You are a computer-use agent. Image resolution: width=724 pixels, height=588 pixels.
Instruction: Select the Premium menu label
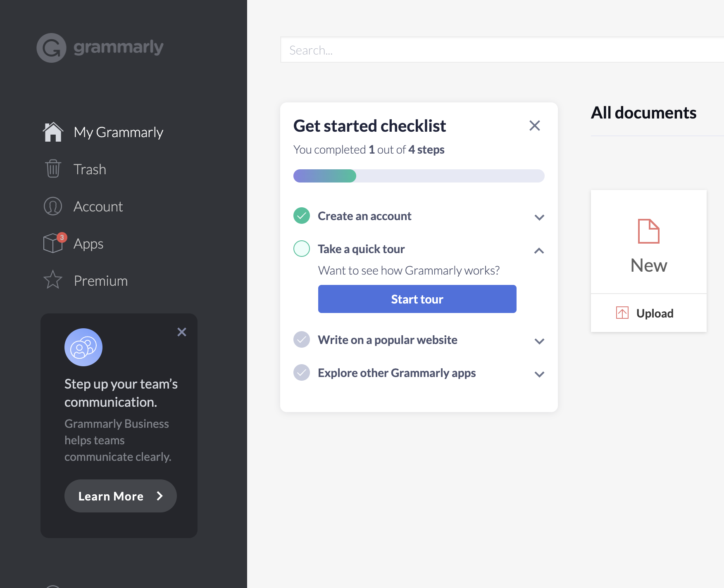click(101, 281)
